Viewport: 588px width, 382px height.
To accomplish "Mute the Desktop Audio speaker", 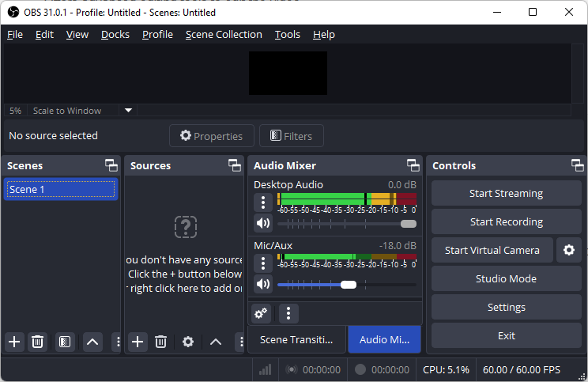I will [263, 224].
